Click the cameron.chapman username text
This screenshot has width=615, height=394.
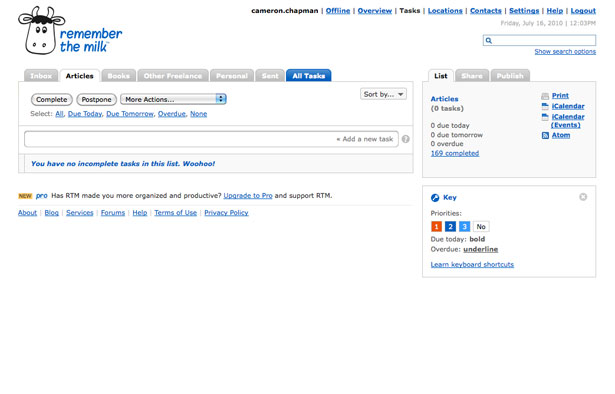tap(285, 11)
